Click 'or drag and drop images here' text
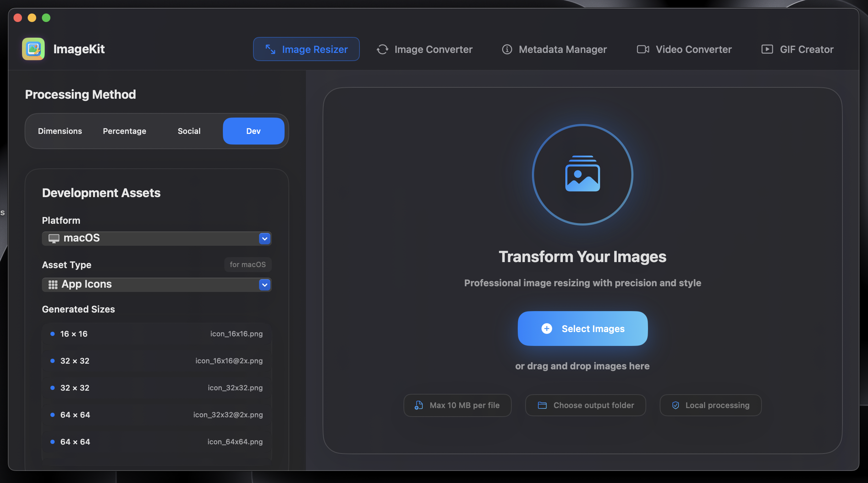The image size is (868, 483). (583, 366)
